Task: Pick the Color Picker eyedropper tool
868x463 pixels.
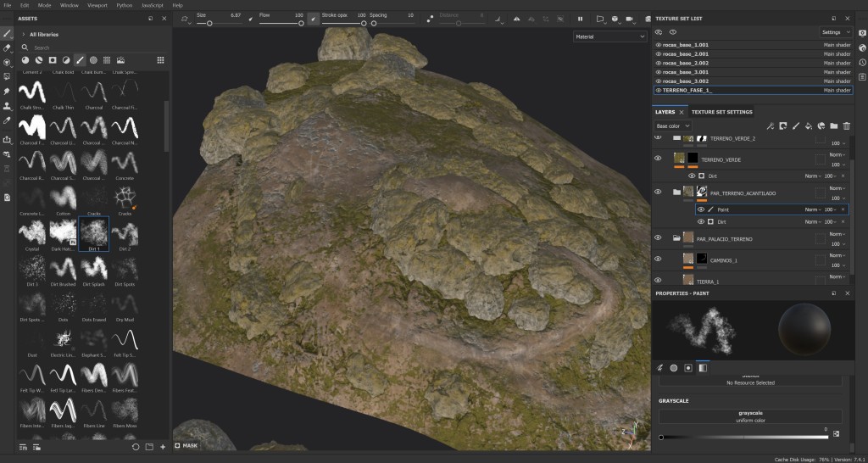Action: [7, 120]
